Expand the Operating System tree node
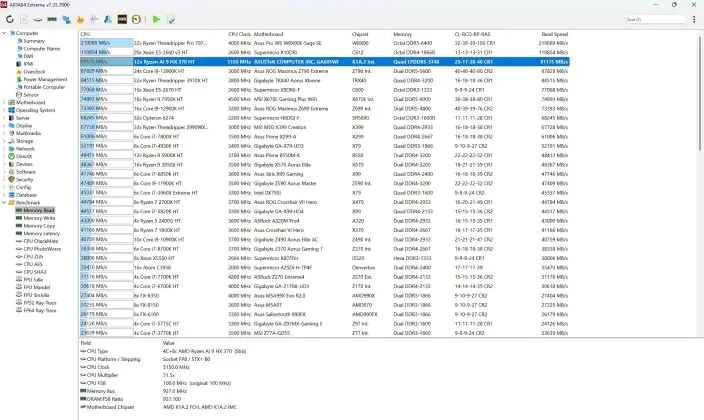Image resolution: width=704 pixels, height=420 pixels. click(x=4, y=110)
